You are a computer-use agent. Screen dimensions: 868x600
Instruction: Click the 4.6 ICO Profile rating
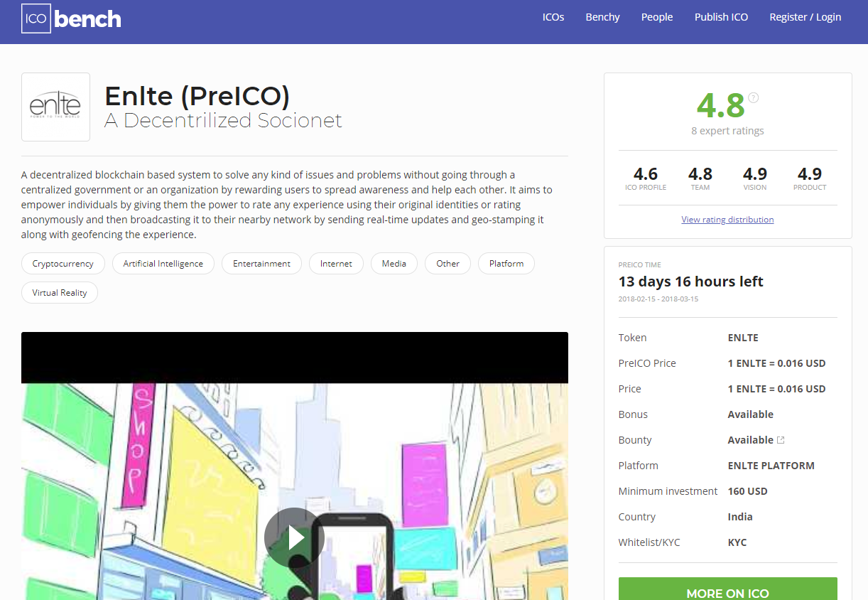click(x=646, y=174)
